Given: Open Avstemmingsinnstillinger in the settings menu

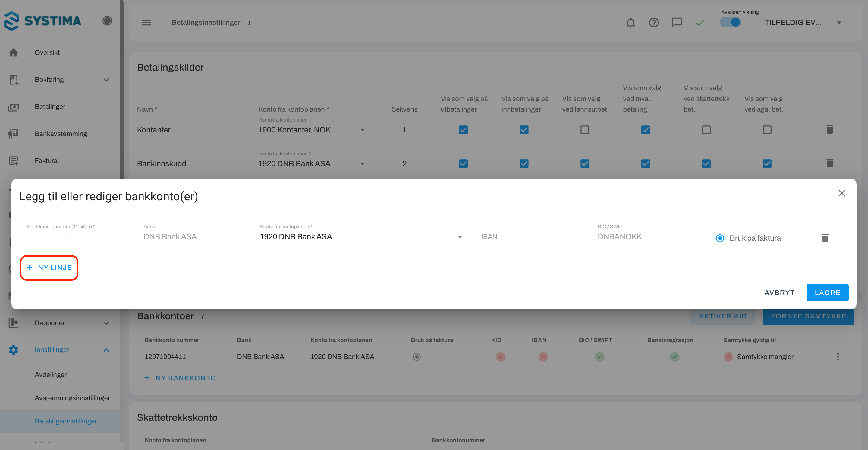Looking at the screenshot, I should click(x=72, y=398).
